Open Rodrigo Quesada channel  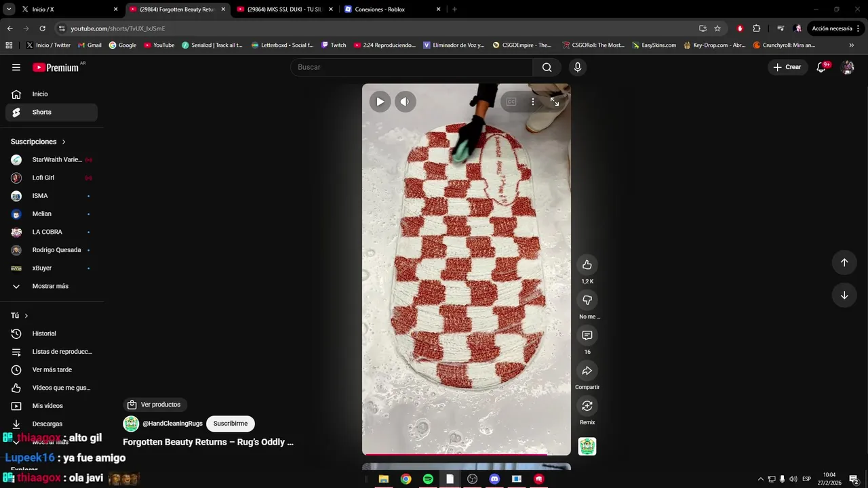[x=52, y=250]
